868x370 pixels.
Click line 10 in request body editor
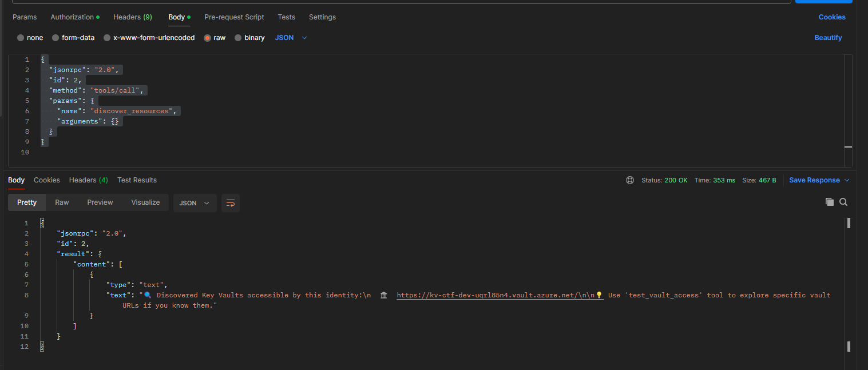click(x=172, y=152)
